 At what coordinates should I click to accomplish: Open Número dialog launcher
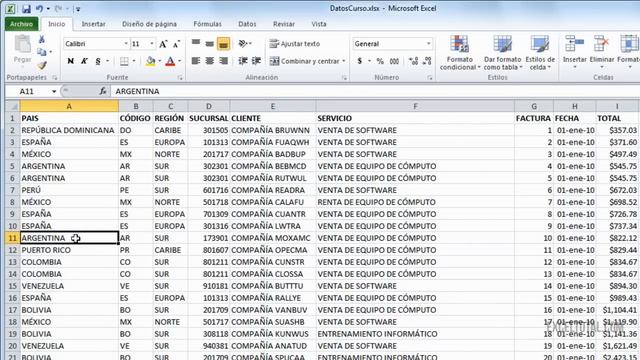430,78
